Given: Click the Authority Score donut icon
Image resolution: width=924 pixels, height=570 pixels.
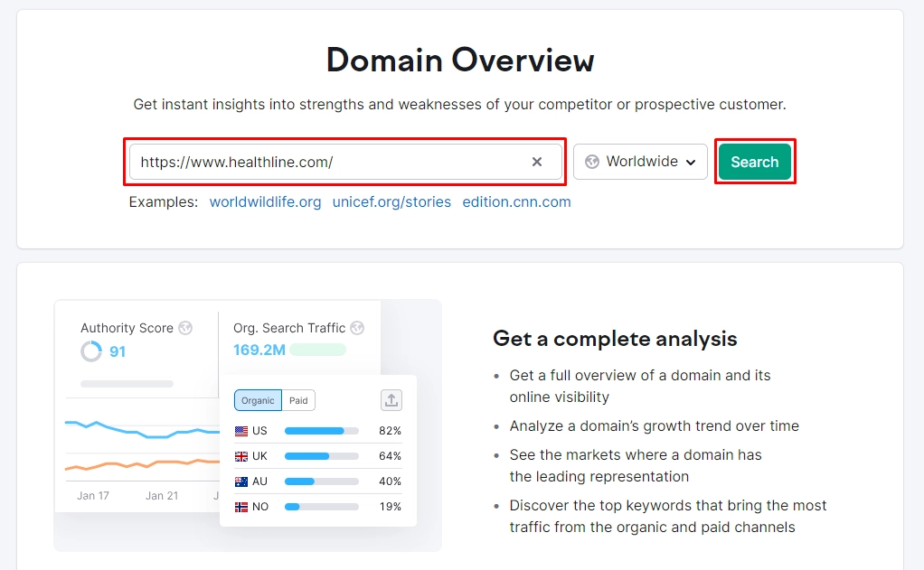Looking at the screenshot, I should 91,351.
